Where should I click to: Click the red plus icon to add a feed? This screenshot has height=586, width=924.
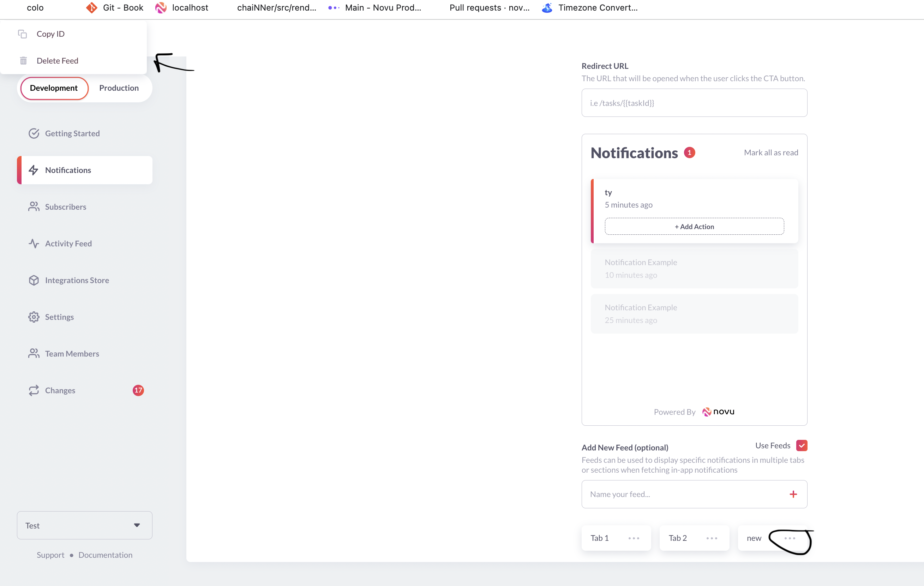(793, 494)
